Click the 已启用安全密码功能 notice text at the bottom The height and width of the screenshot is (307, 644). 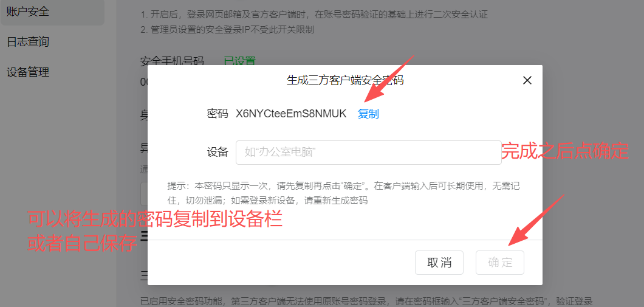click(x=367, y=301)
